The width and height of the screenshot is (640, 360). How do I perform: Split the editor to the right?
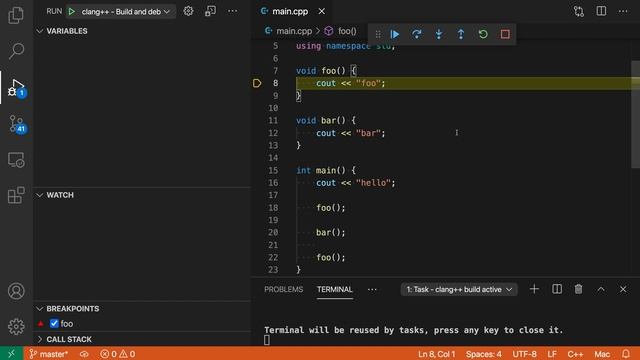(601, 11)
